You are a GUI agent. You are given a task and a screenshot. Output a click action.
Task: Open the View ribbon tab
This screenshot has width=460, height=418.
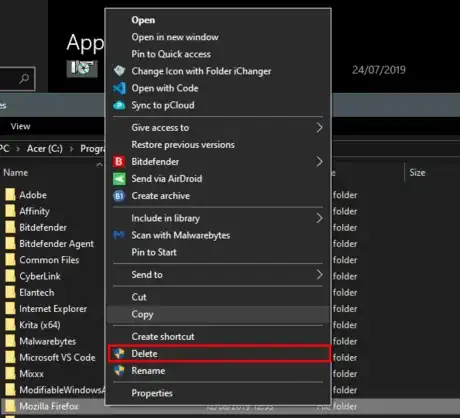click(x=20, y=126)
